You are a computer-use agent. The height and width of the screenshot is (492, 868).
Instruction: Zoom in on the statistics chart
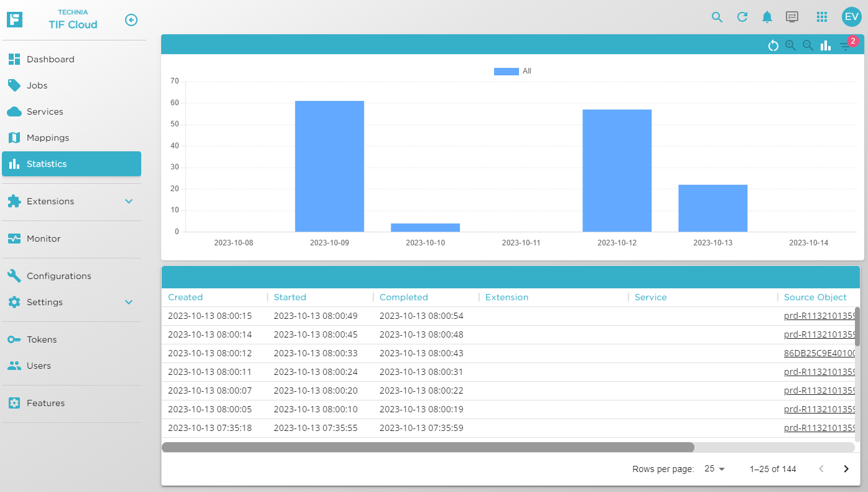tap(790, 45)
